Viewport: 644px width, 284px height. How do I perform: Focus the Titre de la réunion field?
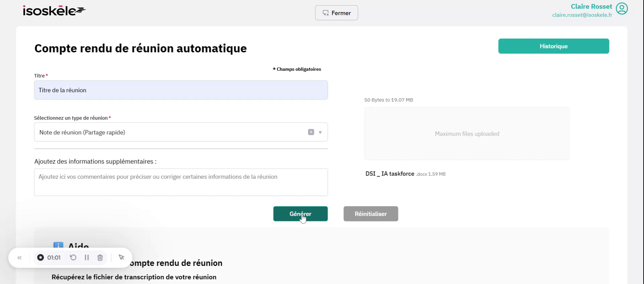click(181, 90)
